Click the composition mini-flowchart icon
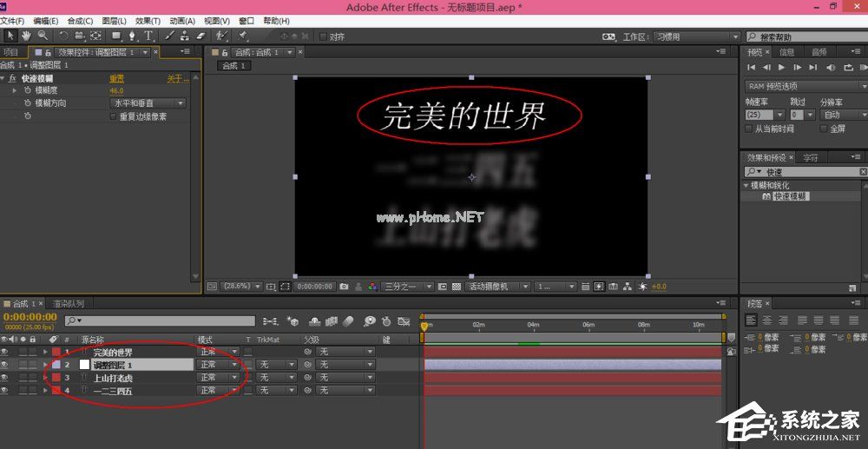This screenshot has width=868, height=449. pos(270,321)
